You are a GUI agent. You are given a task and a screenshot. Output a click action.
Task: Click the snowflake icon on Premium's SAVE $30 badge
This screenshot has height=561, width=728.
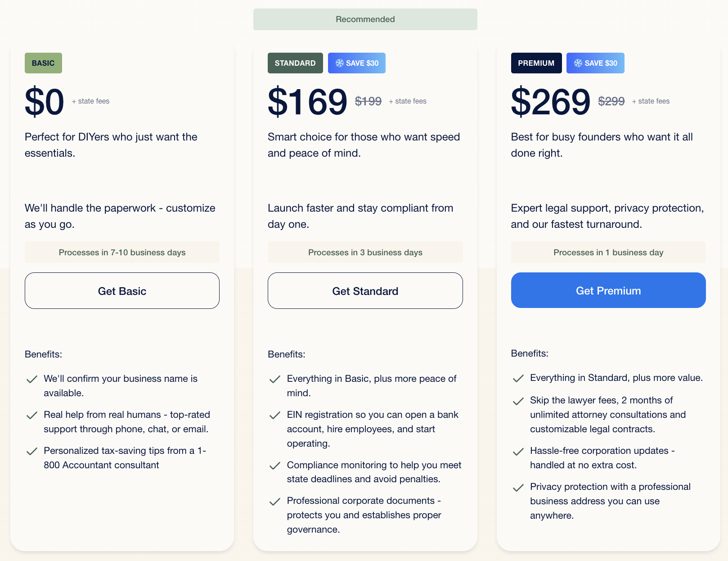coord(578,63)
